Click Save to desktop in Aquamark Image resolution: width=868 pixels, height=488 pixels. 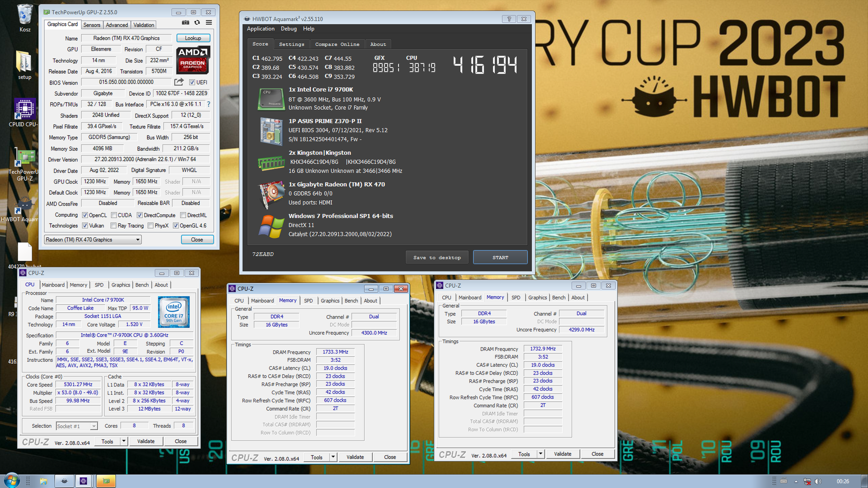tap(437, 258)
